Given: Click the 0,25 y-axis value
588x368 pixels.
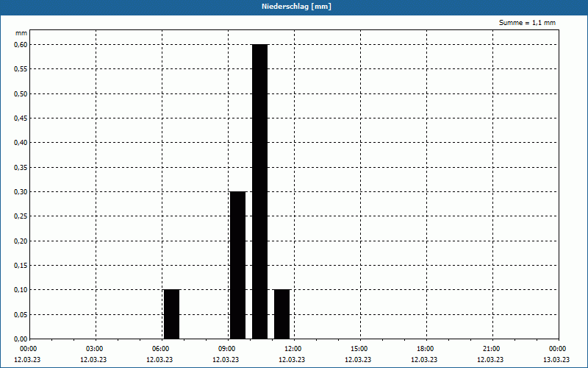Looking at the screenshot, I should pos(21,216).
